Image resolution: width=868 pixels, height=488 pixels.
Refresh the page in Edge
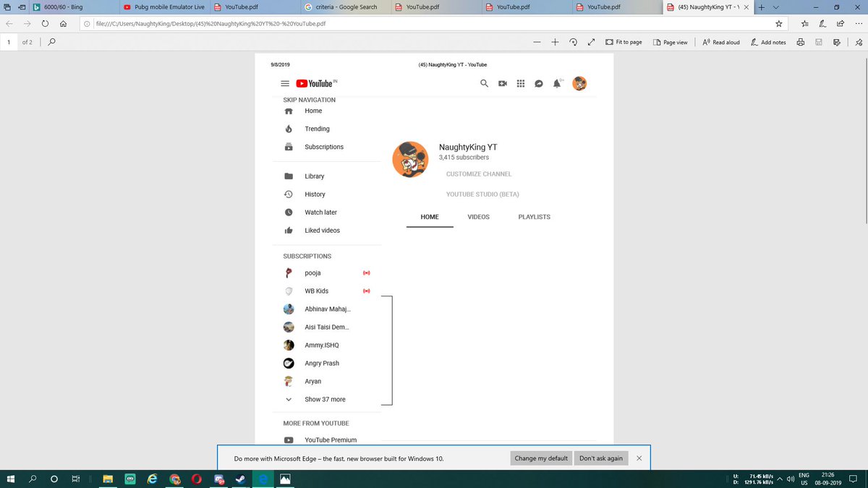pos(45,23)
